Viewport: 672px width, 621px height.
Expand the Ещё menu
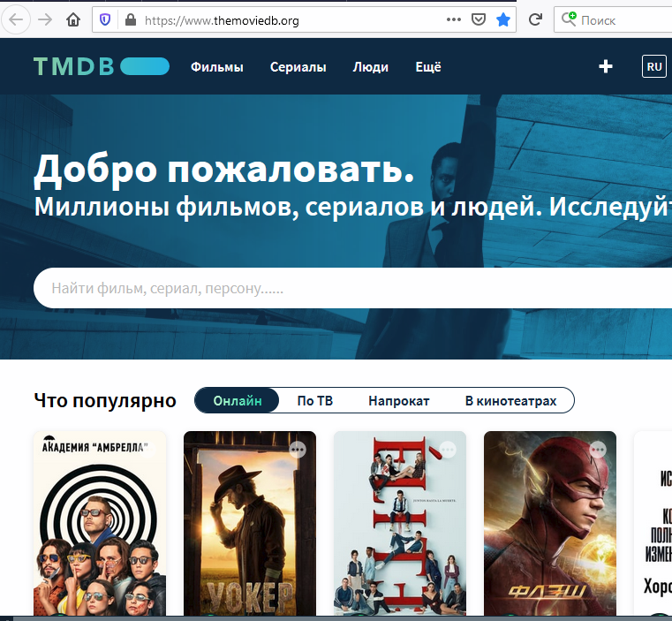[428, 67]
